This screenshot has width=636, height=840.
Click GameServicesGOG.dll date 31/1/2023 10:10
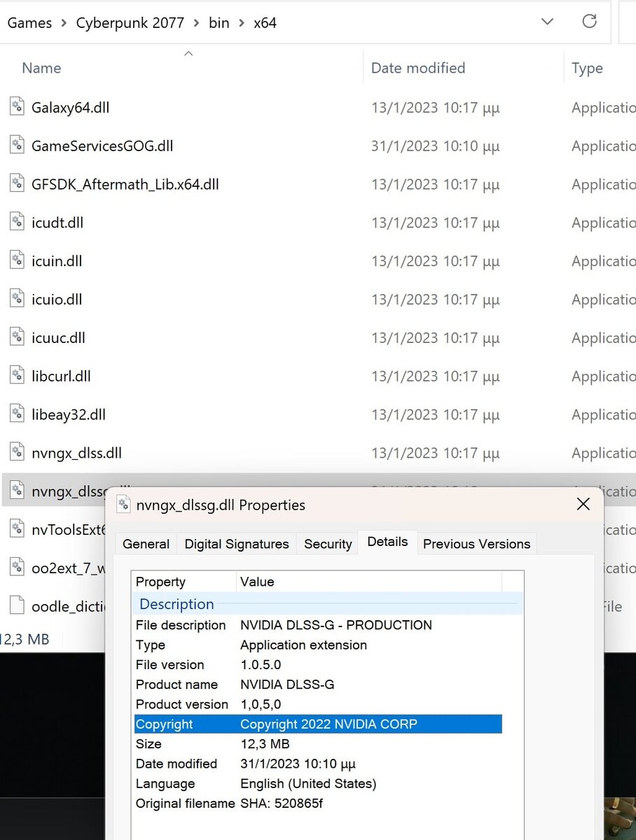(x=435, y=146)
